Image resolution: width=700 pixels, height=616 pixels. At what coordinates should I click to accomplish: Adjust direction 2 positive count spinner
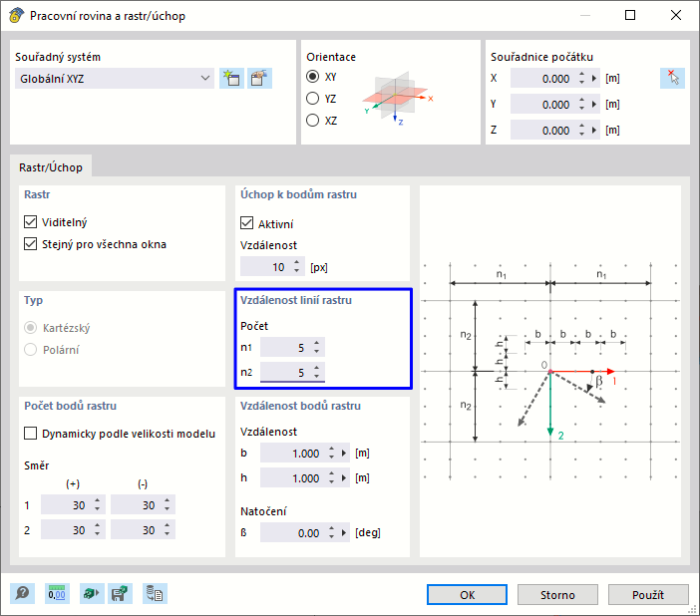coord(98,530)
